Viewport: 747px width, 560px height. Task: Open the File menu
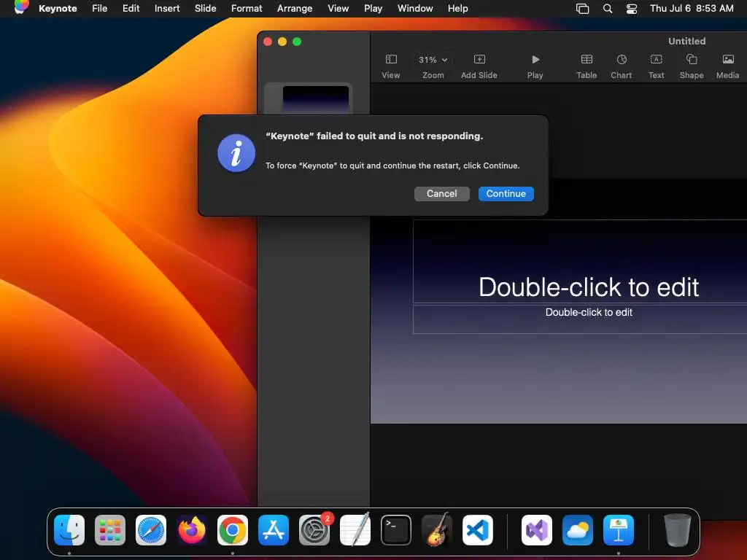[99, 8]
